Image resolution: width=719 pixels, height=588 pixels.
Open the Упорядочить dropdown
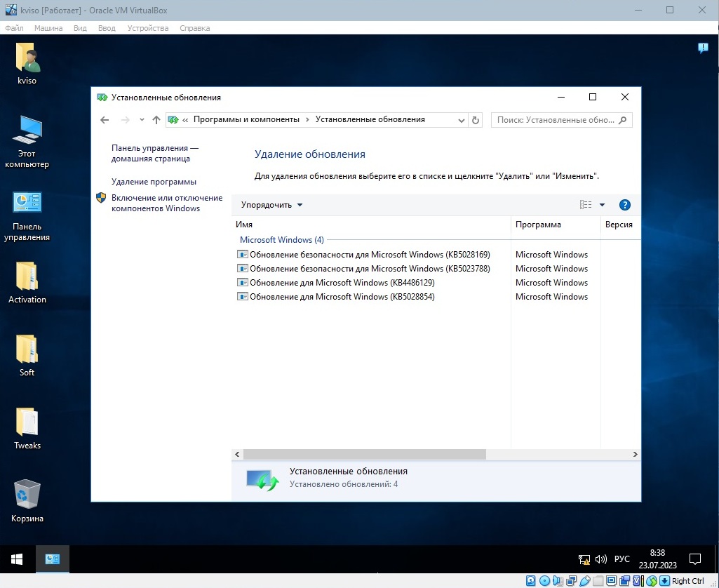[x=271, y=205]
